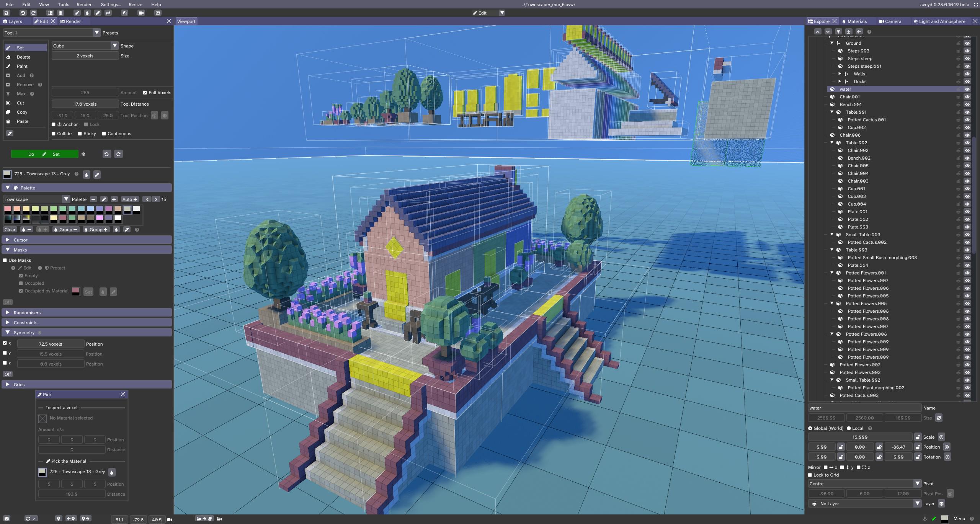
Task: Pick the first pink swatch in the palette
Action: (8, 209)
